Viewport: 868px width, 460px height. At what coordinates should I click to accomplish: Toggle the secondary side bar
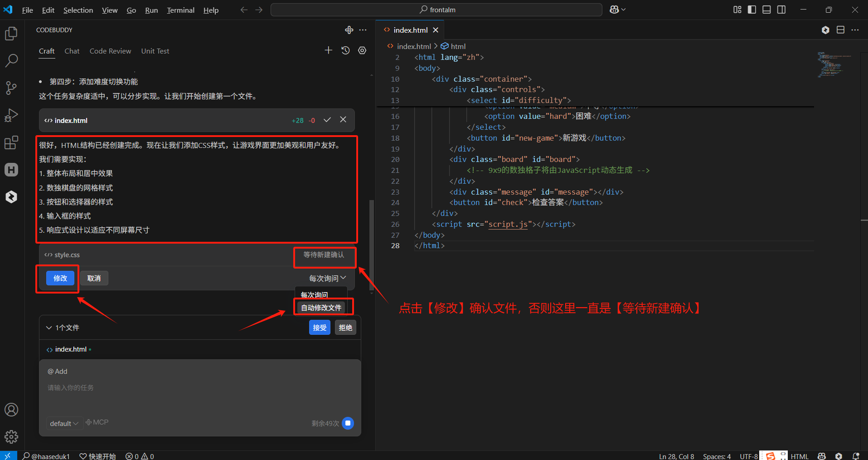pos(781,10)
